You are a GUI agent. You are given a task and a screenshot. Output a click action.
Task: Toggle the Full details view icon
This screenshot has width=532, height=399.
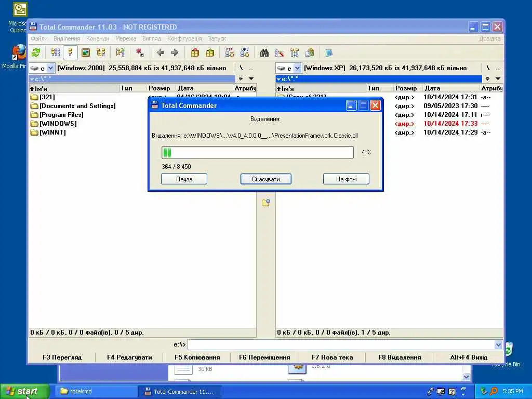(x=71, y=52)
